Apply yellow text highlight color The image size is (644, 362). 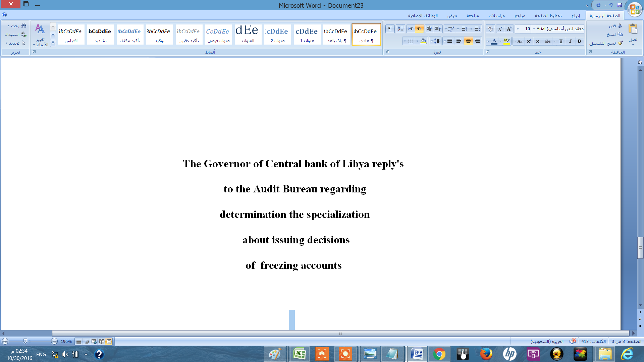click(x=506, y=41)
